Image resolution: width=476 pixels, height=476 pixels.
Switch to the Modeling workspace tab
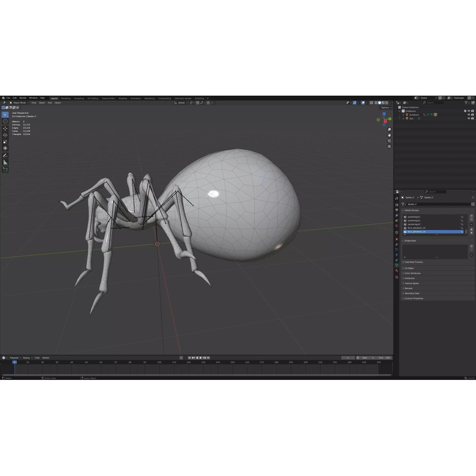click(66, 98)
